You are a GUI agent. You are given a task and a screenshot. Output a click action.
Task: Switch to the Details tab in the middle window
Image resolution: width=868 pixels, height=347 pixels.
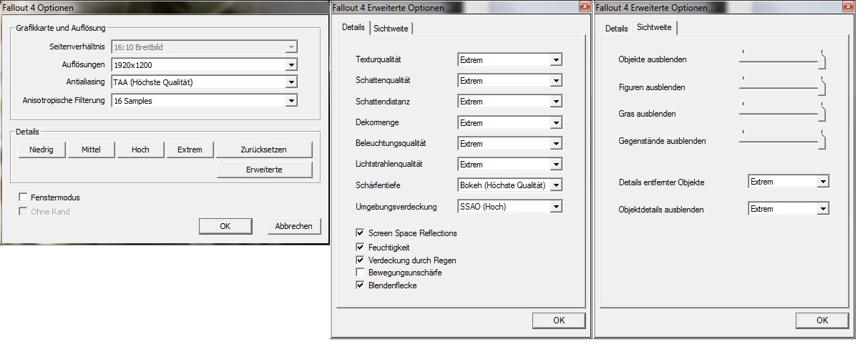click(x=353, y=28)
